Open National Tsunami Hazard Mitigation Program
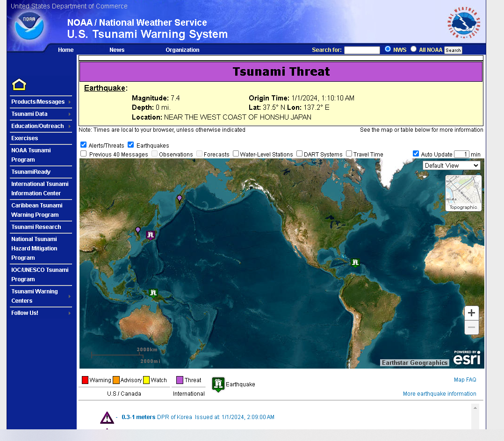 point(34,248)
